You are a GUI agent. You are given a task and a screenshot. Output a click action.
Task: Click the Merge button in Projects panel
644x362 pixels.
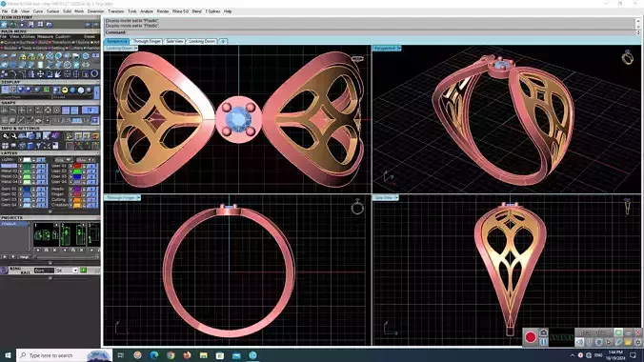pos(24,257)
